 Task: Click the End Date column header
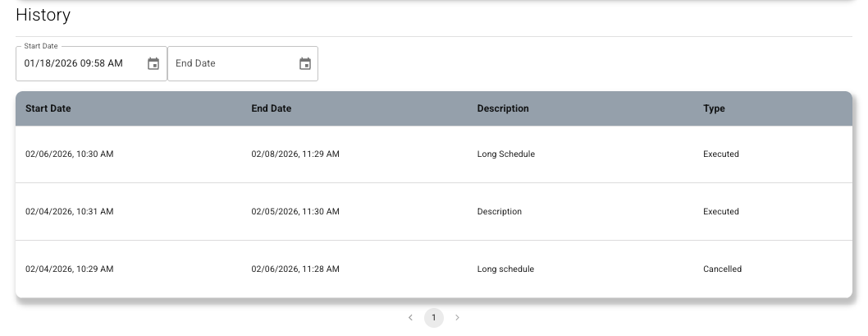tap(271, 108)
